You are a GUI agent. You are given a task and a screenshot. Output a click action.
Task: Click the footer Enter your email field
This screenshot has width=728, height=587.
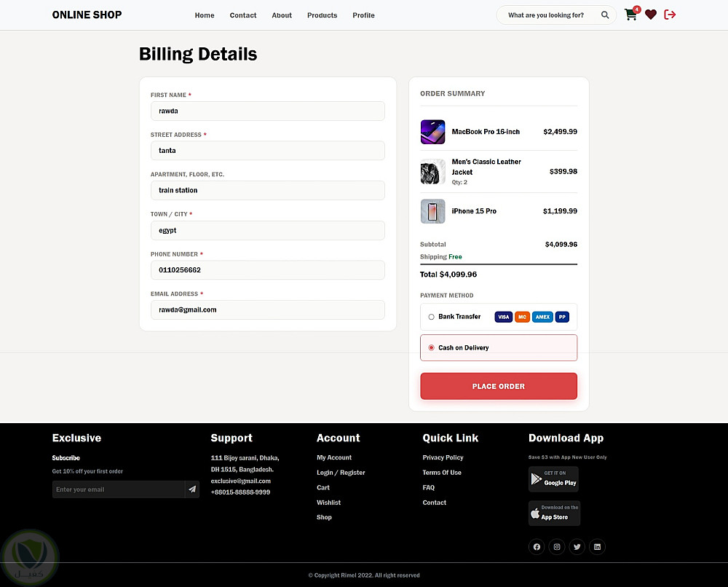[x=119, y=489]
